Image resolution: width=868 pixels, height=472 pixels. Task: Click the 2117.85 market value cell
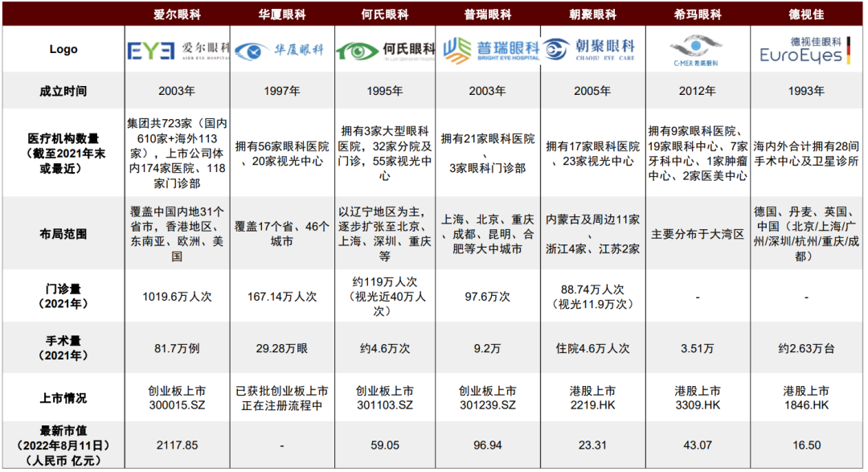175,446
